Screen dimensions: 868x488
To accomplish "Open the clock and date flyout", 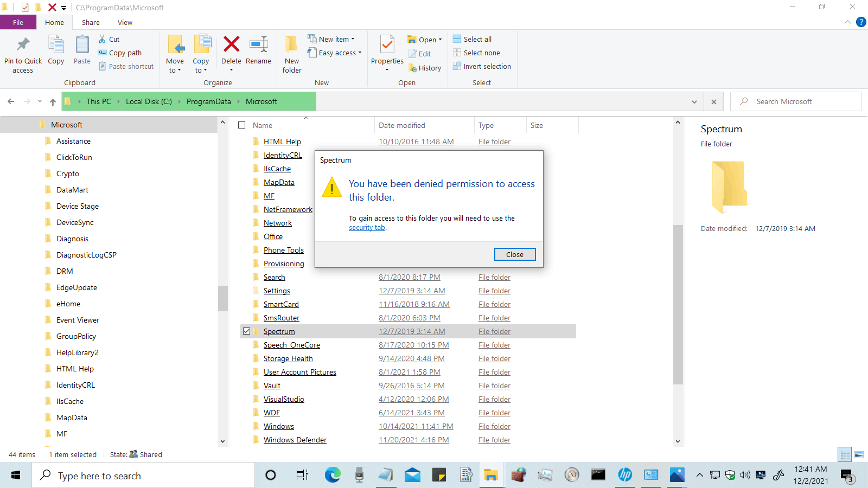I will coord(811,475).
